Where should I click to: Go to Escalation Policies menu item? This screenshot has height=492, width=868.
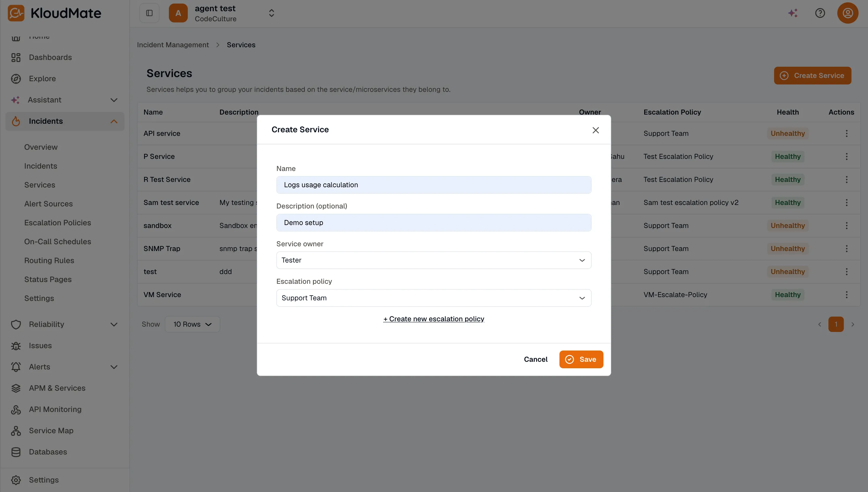58,223
